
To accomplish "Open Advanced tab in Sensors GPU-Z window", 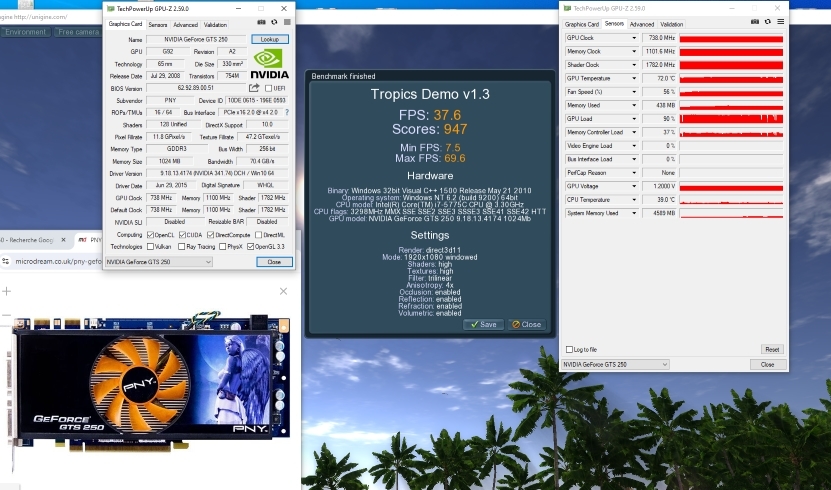I will point(642,24).
